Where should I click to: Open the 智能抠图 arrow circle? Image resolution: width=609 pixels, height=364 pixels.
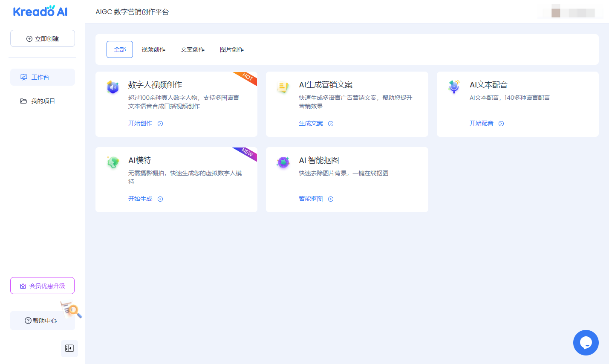point(331,199)
